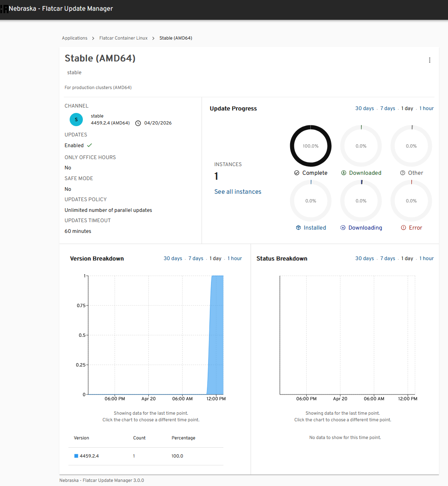448x486 pixels.
Task: Switch Status Breakdown to 30 days
Action: [364, 258]
